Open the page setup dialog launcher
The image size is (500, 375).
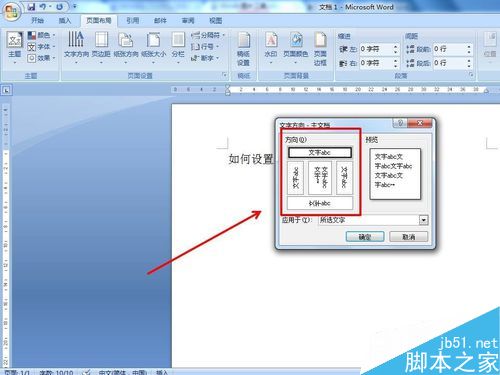click(225, 75)
